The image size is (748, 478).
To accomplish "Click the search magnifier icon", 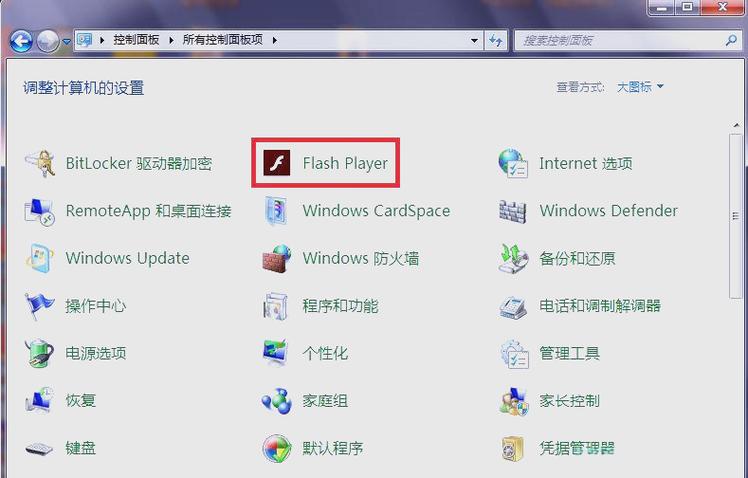I will coord(731,41).
